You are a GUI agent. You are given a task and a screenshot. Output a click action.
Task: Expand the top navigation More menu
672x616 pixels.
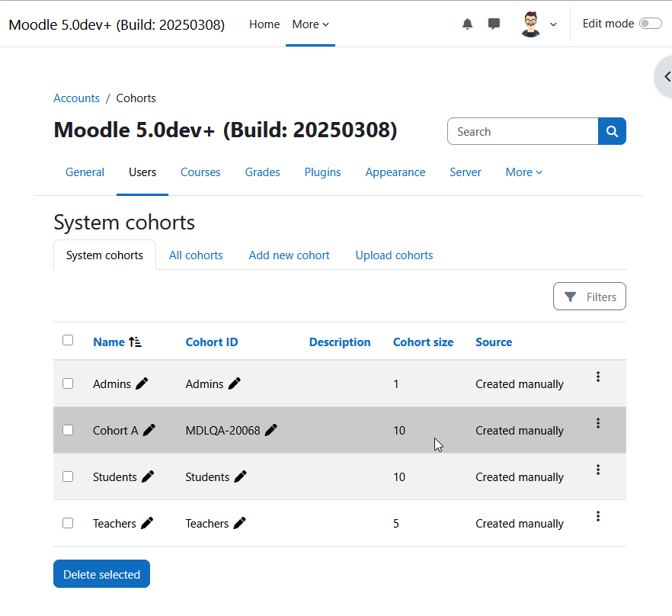[x=310, y=24]
